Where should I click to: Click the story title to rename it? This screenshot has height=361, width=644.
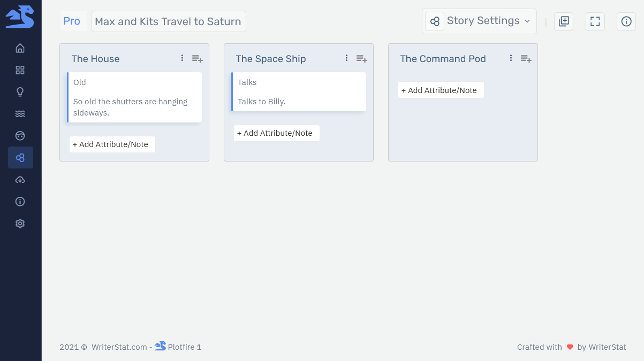(168, 21)
